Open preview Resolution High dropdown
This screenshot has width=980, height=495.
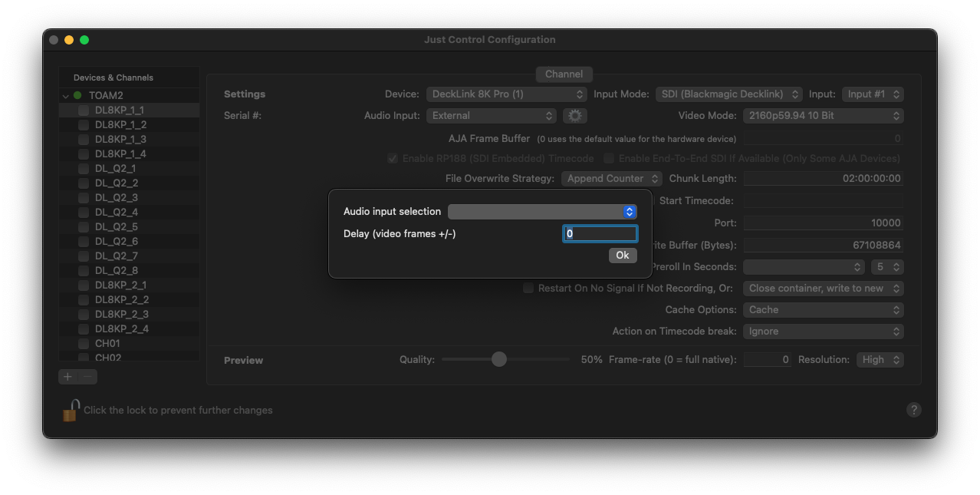pyautogui.click(x=880, y=360)
